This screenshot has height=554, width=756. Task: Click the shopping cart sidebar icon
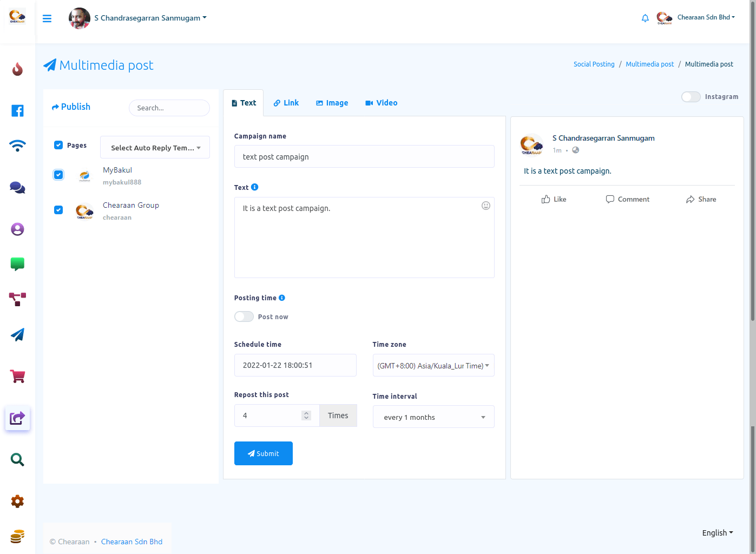(x=17, y=377)
